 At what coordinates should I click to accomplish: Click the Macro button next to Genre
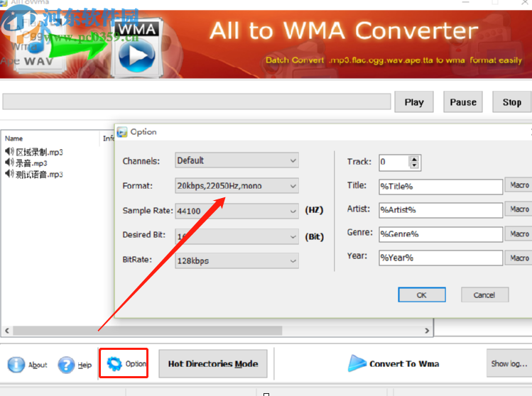click(519, 233)
